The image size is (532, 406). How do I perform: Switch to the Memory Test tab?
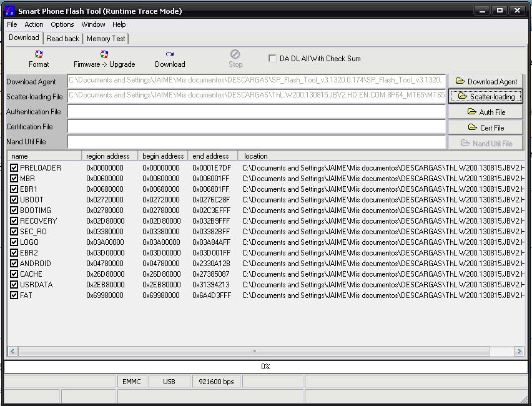pos(106,39)
